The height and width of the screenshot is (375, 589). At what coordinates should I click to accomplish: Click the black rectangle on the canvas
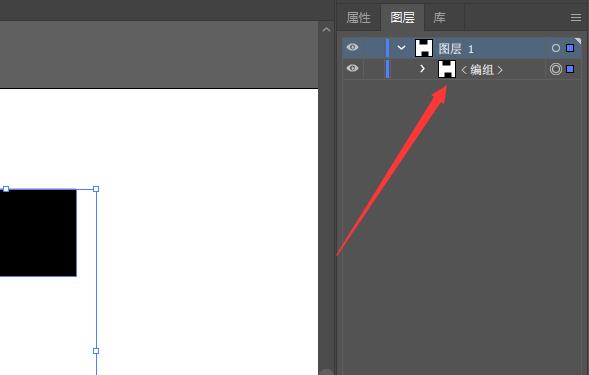click(x=38, y=233)
